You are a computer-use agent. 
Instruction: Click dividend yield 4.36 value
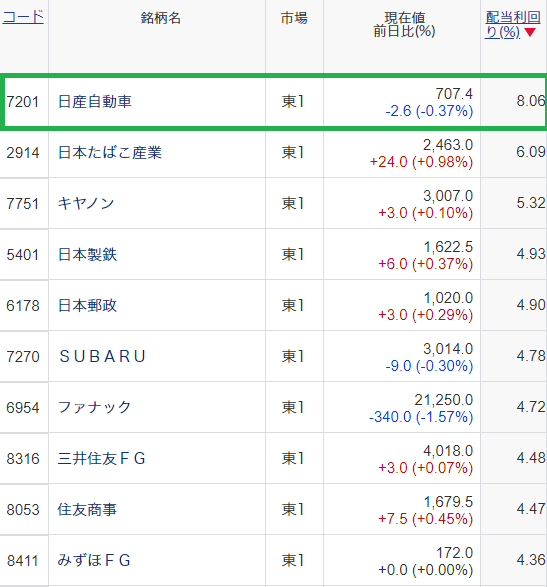coord(531,559)
